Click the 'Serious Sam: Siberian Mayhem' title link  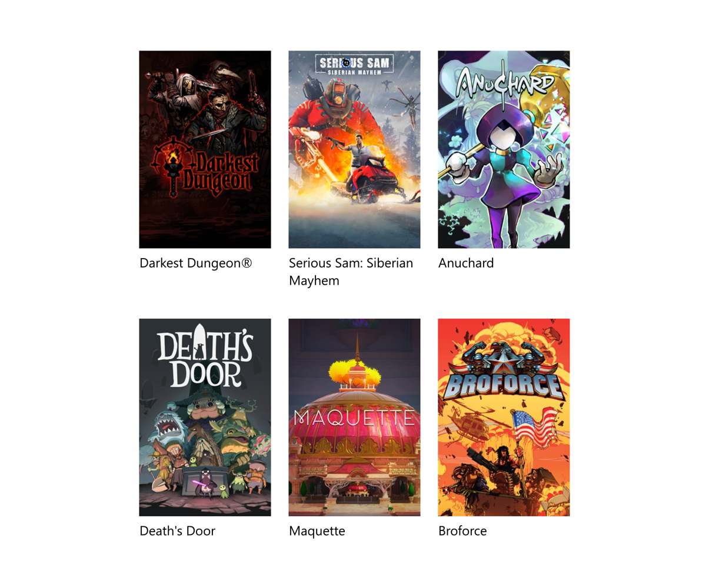(351, 272)
